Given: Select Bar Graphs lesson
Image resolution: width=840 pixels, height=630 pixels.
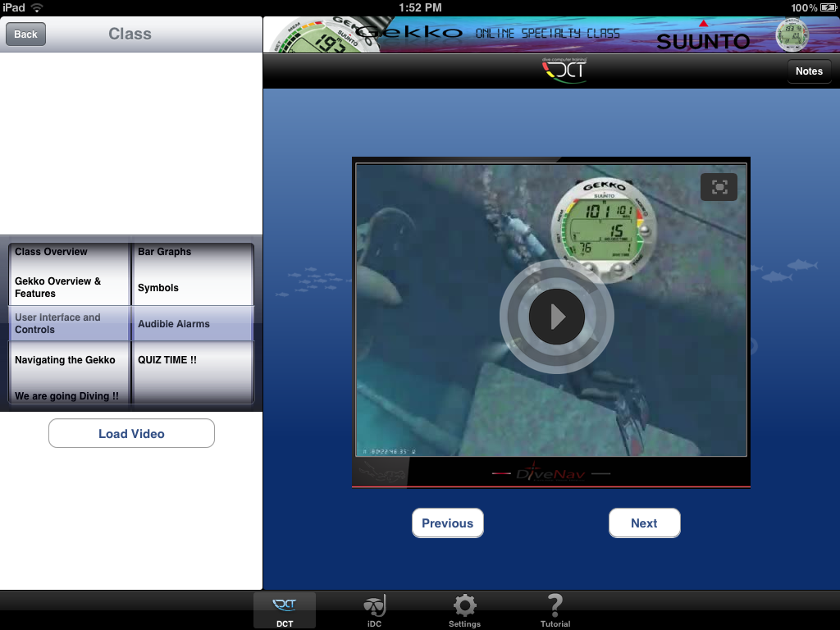Looking at the screenshot, I should coord(164,252).
